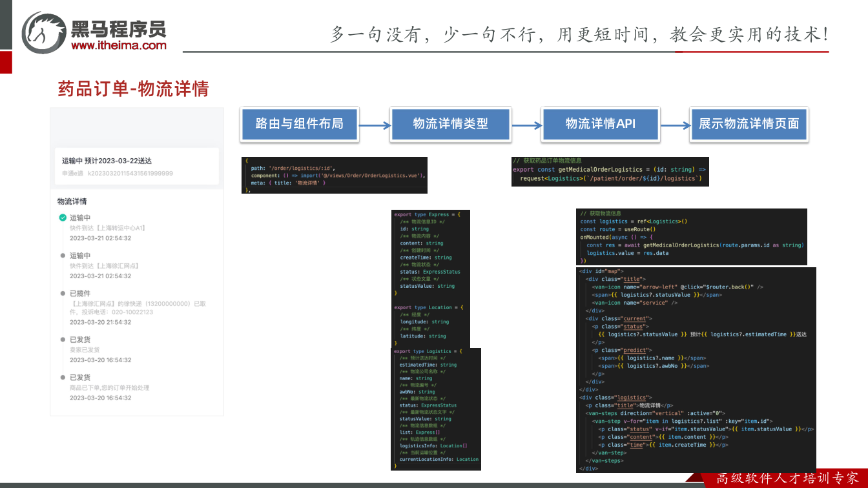Click the van-steps direction="vertical" code line
Viewport: 868px width, 488px height.
click(656, 413)
